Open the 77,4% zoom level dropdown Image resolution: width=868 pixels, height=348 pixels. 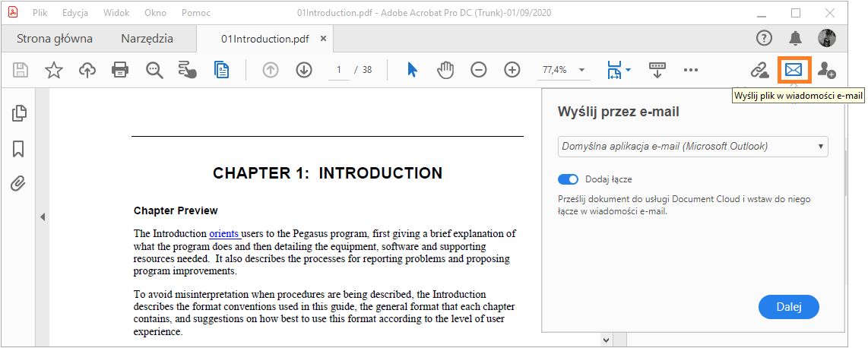pyautogui.click(x=562, y=70)
